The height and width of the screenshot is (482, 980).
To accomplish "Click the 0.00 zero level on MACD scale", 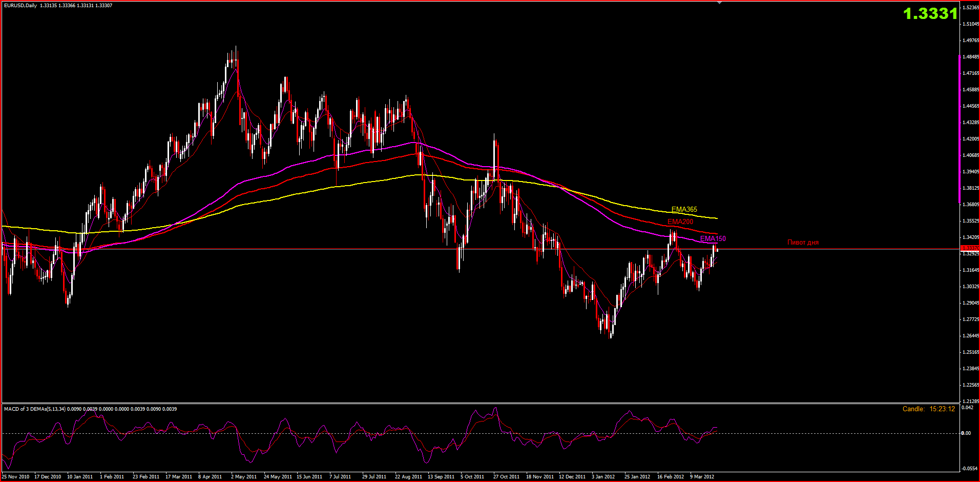I will coord(966,433).
